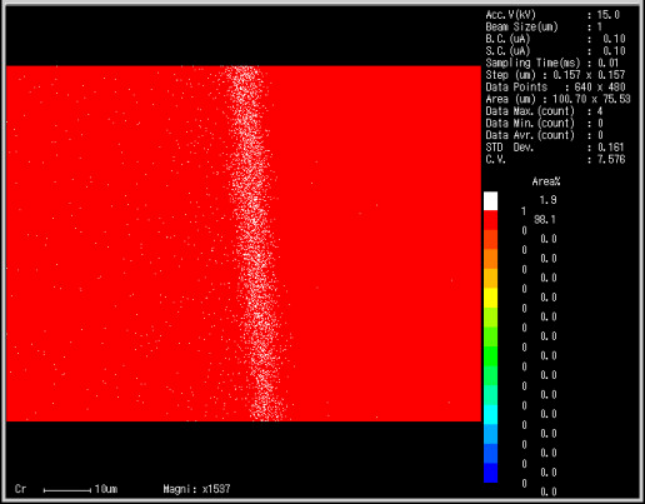The height and width of the screenshot is (504, 645).
Task: Click the Data Min.(count) label
Action: click(530, 123)
